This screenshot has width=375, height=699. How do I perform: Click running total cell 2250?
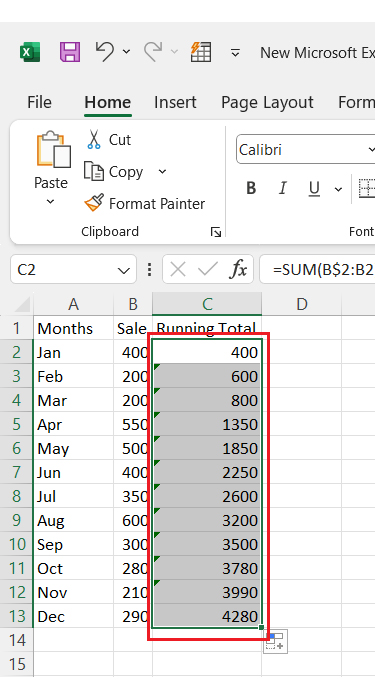207,473
